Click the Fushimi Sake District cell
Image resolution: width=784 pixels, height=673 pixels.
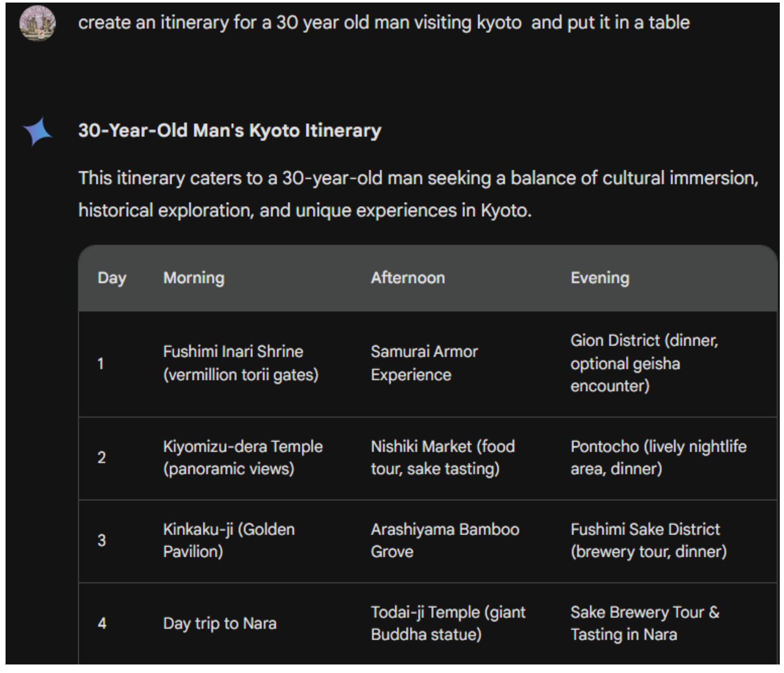tap(648, 540)
